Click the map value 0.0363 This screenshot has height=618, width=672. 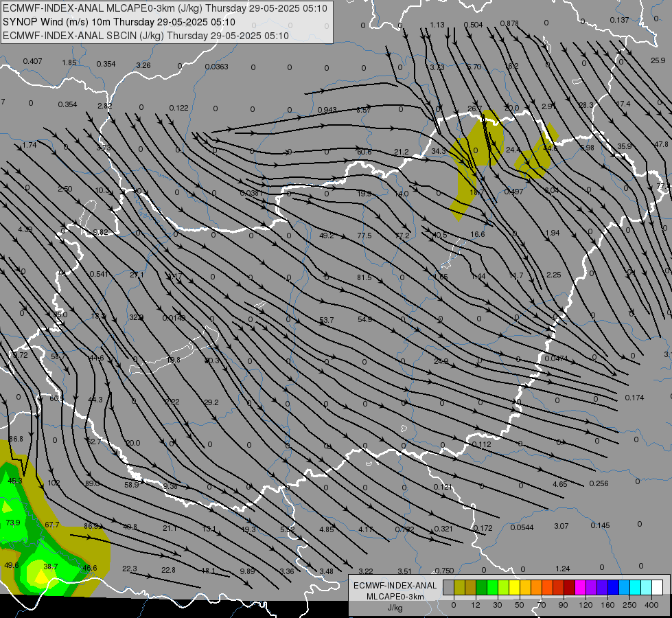216,67
